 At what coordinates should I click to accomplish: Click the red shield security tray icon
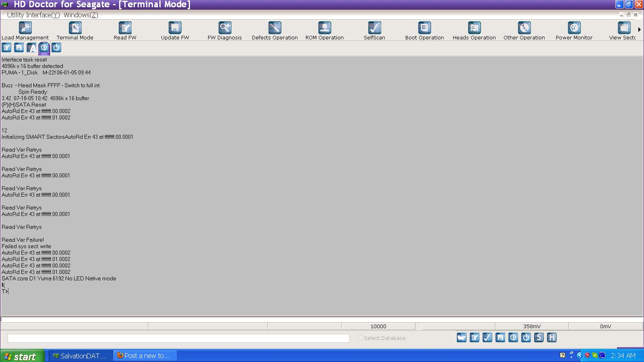pos(588,355)
